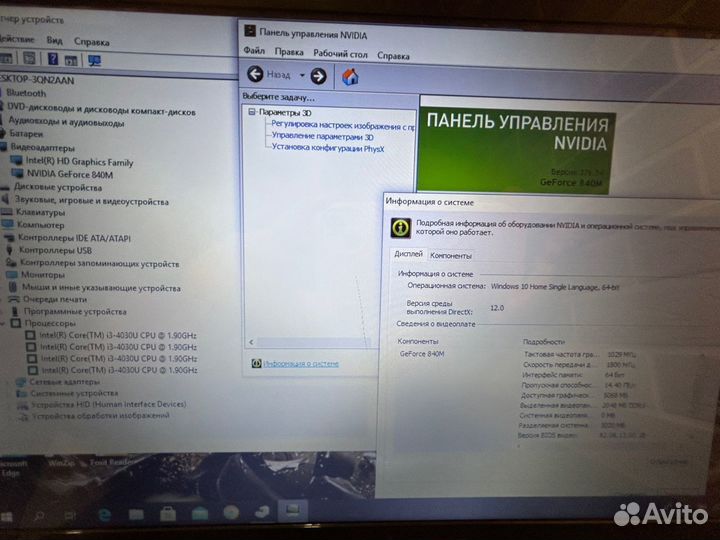Open Справка menu in Device Manager
This screenshot has height=540, width=720.
tap(91, 42)
